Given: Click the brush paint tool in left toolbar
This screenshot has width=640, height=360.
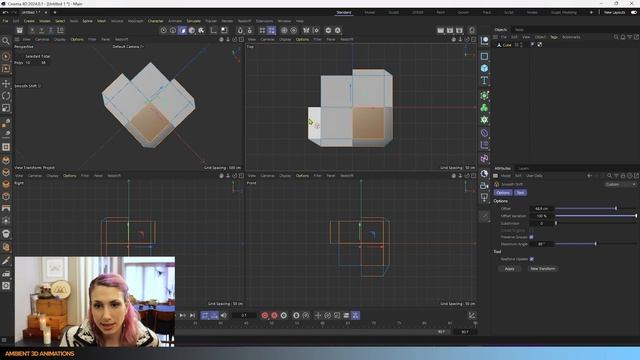Looking at the screenshot, I should click(6, 260).
